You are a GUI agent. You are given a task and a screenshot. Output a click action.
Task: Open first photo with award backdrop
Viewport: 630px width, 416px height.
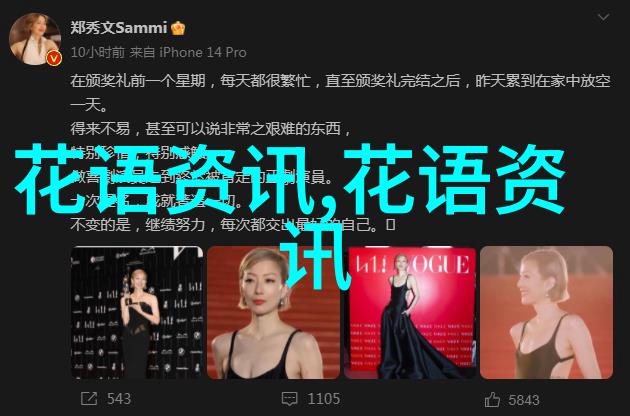pos(137,313)
